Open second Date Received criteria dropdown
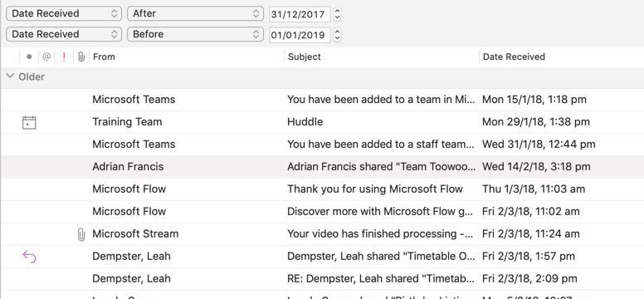Viewport: 644px width, 299px height. 64,34
